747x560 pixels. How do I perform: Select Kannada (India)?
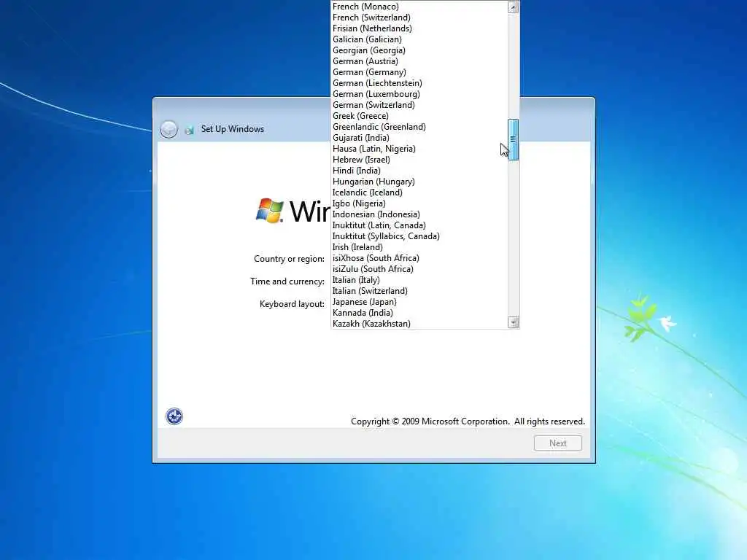coord(419,313)
